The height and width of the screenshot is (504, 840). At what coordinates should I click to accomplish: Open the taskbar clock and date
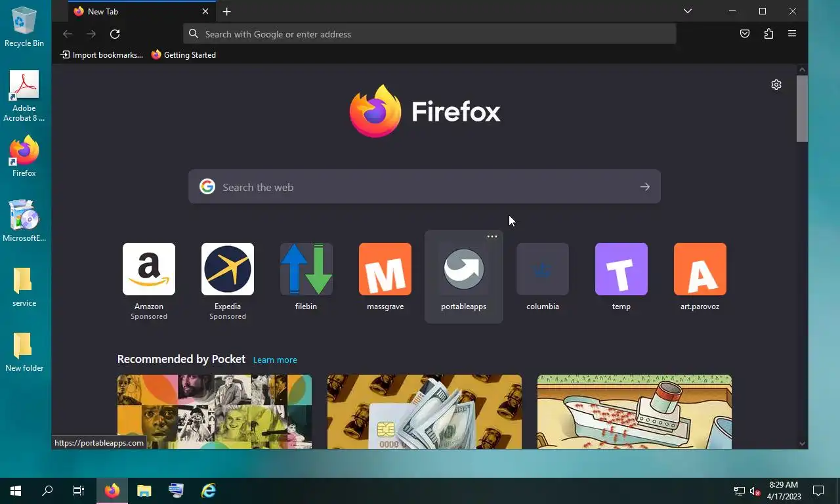pos(784,491)
